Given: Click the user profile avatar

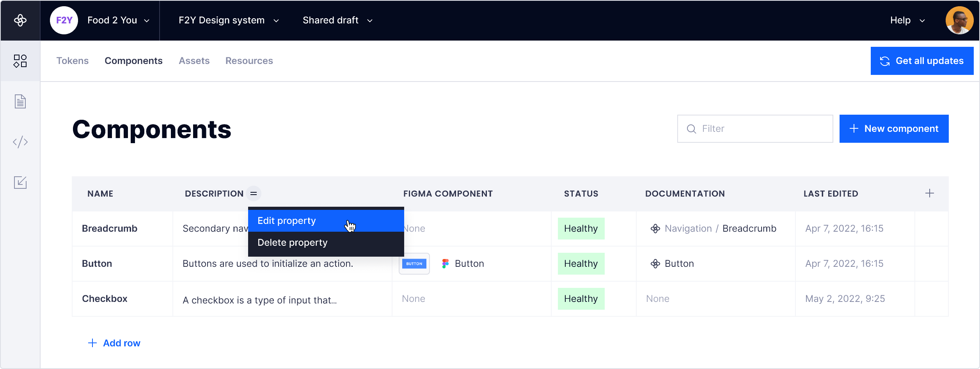Looking at the screenshot, I should point(959,20).
